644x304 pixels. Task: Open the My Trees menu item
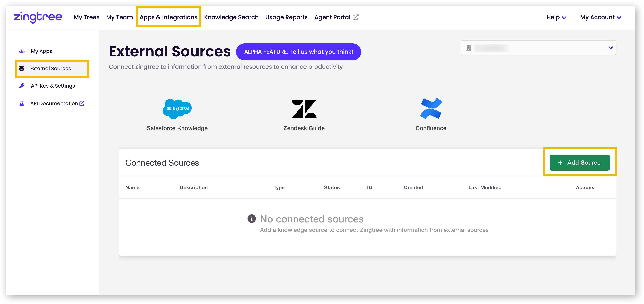pos(87,17)
